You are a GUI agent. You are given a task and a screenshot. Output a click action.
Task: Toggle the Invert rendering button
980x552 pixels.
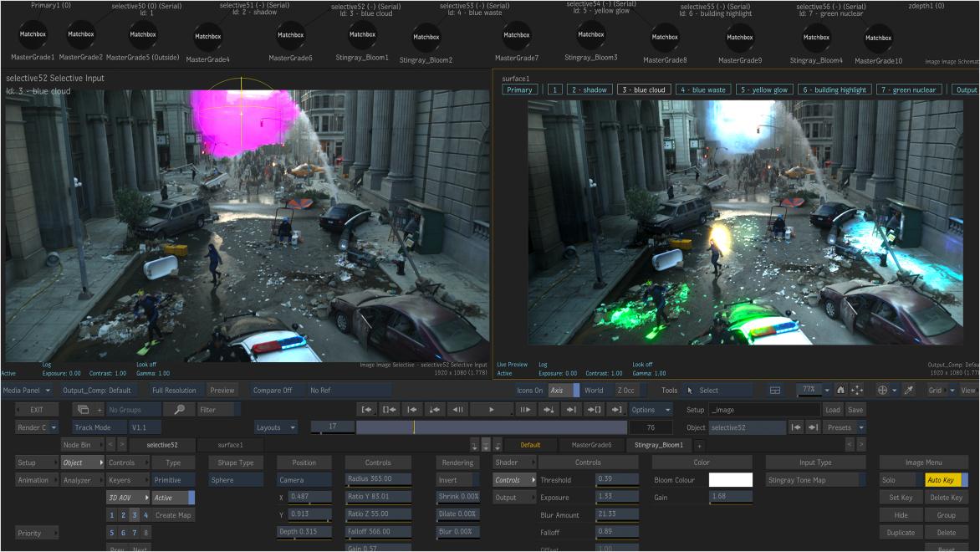tap(457, 480)
